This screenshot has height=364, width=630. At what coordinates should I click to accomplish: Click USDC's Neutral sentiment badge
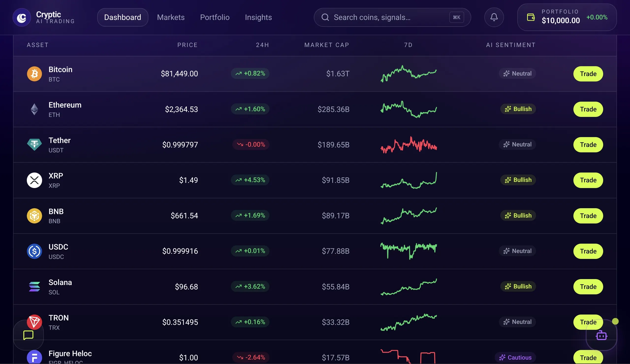(x=517, y=251)
